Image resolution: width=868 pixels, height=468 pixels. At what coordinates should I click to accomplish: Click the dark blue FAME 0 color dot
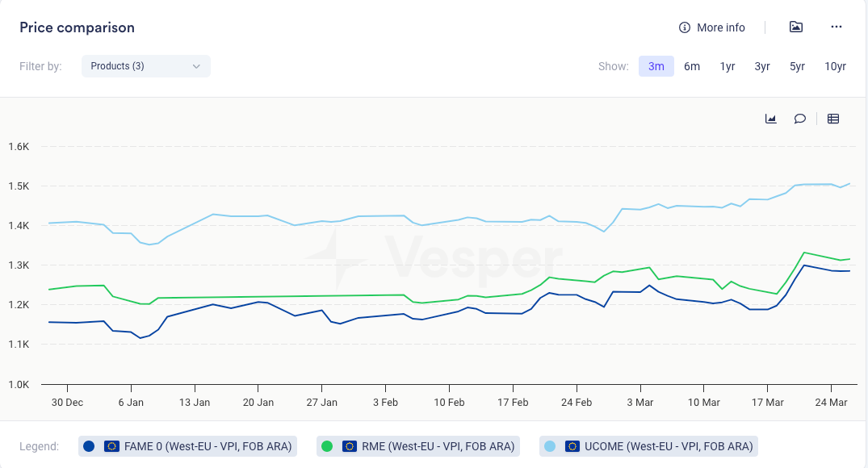point(89,446)
